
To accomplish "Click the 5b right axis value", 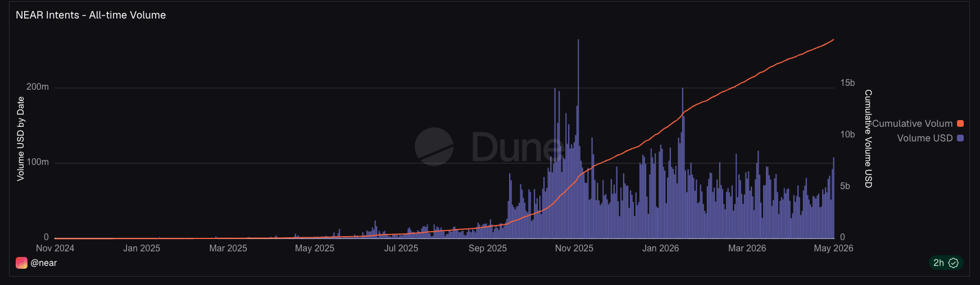I will (x=845, y=186).
